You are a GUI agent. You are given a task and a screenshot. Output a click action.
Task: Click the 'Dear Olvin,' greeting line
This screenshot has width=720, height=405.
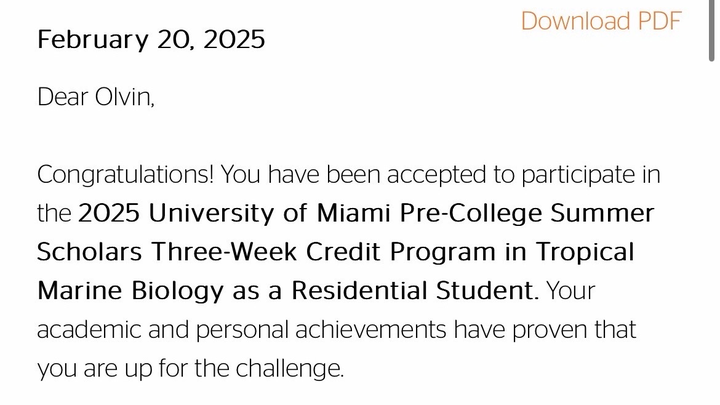(96, 97)
